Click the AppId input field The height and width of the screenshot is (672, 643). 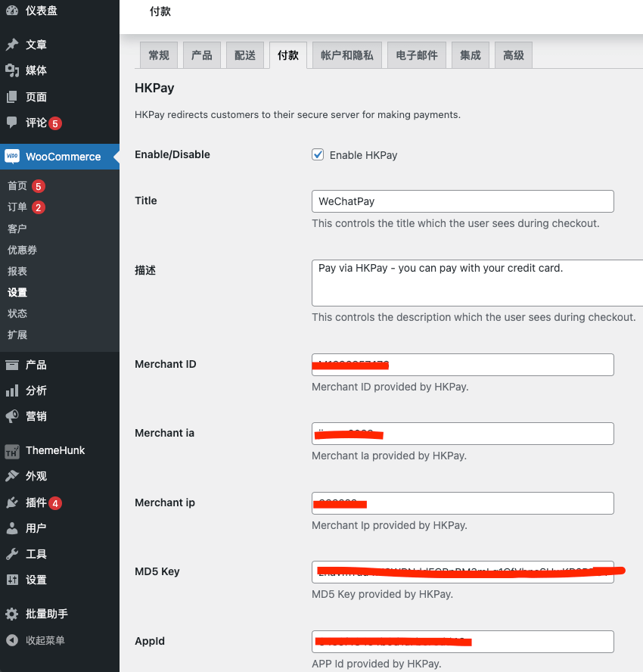point(463,642)
